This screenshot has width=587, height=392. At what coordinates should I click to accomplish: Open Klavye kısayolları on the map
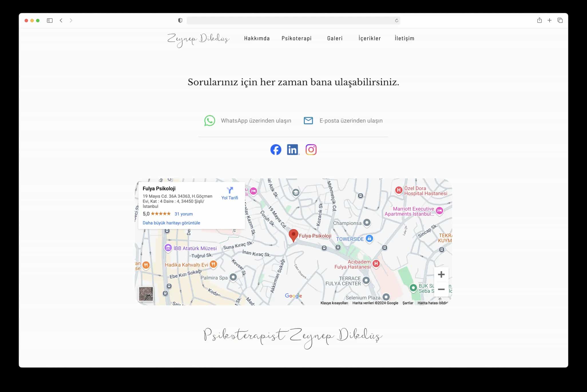pos(334,303)
